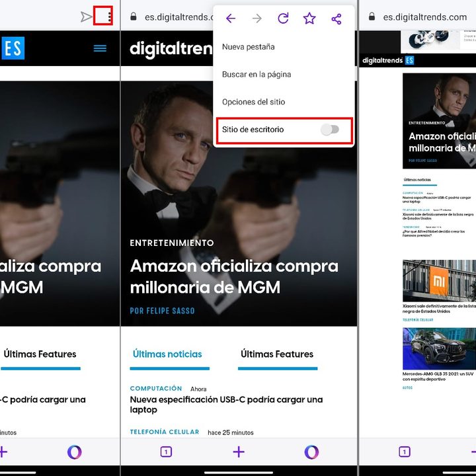The width and height of the screenshot is (476, 476).
Task: Switch to Últimas Features tab in middle panel
Action: (277, 354)
